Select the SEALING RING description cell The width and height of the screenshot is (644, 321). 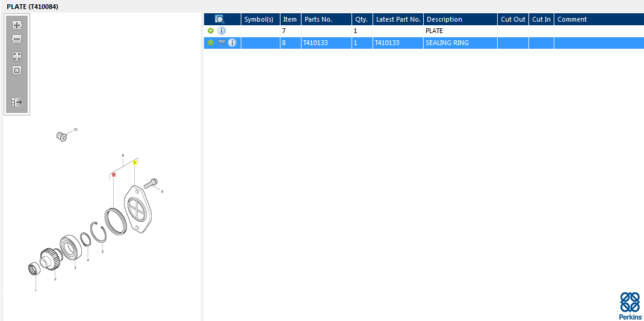point(460,43)
